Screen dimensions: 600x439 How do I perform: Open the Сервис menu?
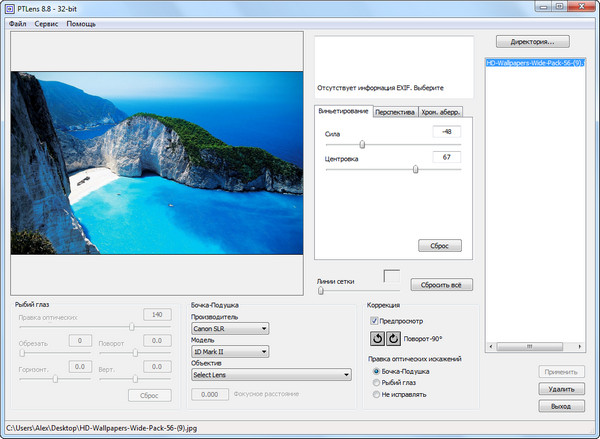pyautogui.click(x=46, y=23)
